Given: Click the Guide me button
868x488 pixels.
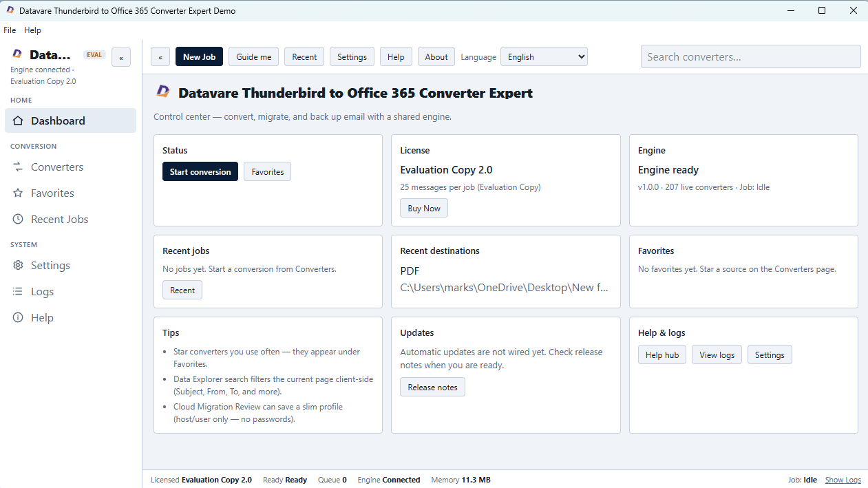Looking at the screenshot, I should [x=254, y=57].
